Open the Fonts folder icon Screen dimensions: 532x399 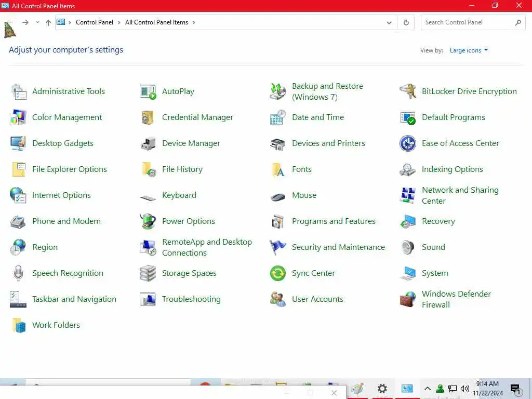[278, 169]
